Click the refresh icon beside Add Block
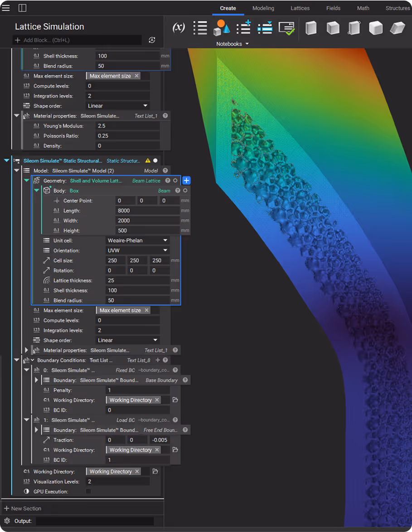 point(152,40)
